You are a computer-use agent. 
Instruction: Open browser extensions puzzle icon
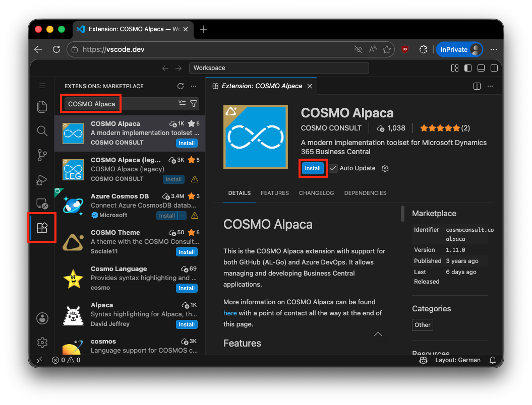click(424, 49)
